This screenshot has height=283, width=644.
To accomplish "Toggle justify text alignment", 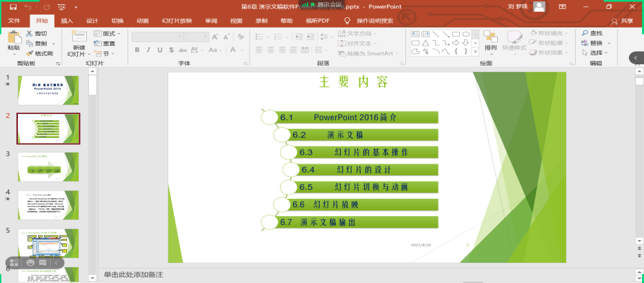I will point(293,50).
